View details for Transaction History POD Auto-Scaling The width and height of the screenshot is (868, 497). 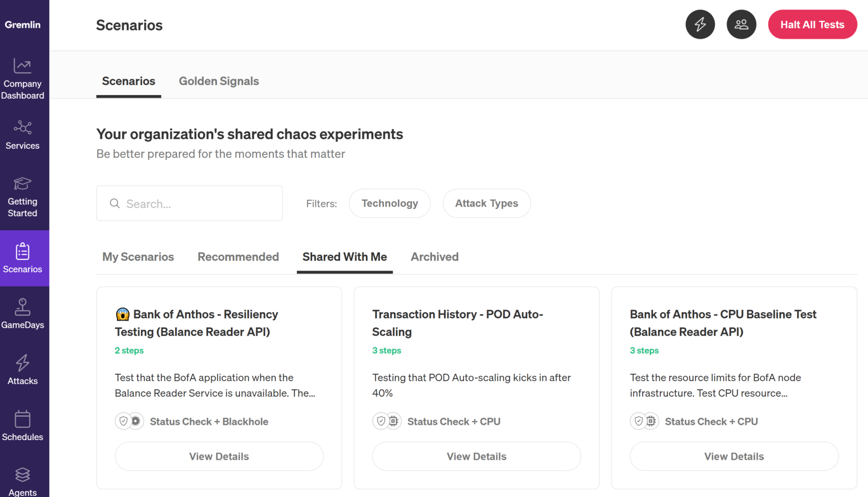pyautogui.click(x=477, y=456)
